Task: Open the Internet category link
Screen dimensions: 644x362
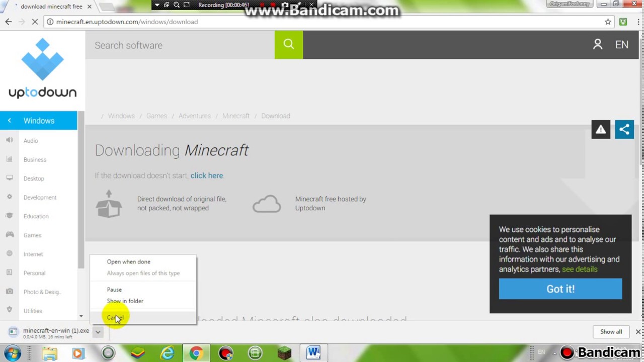Action: pos(33,254)
